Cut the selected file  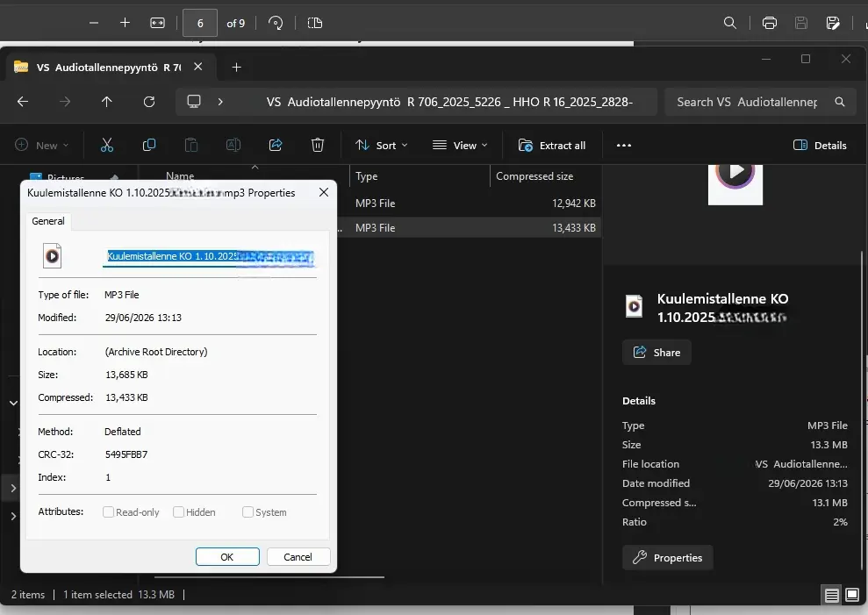tap(107, 145)
